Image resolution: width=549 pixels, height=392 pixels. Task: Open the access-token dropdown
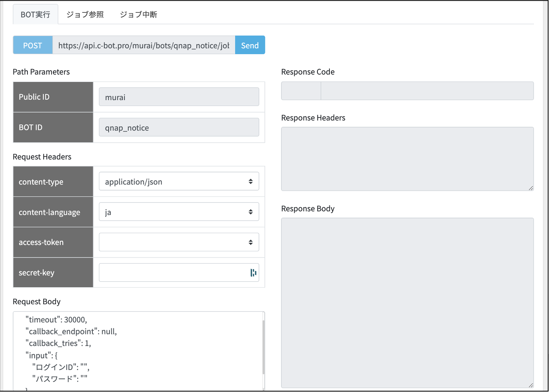(179, 242)
